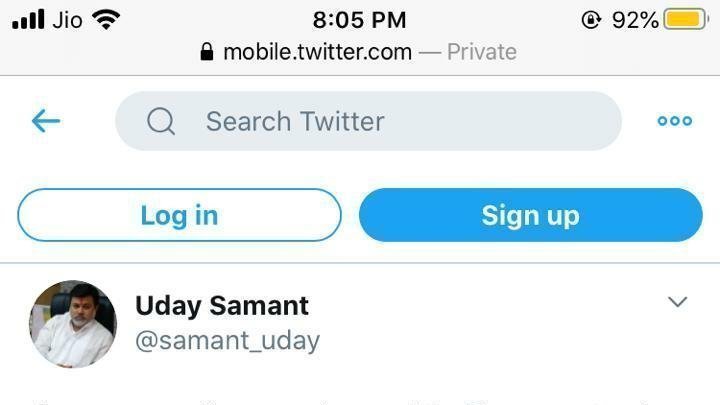
Task: Tap the cellular signal bars icon
Action: [28, 19]
